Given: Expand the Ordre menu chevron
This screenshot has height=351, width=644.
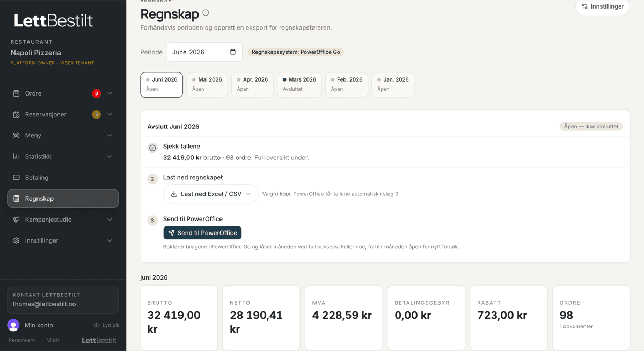Looking at the screenshot, I should pyautogui.click(x=109, y=93).
